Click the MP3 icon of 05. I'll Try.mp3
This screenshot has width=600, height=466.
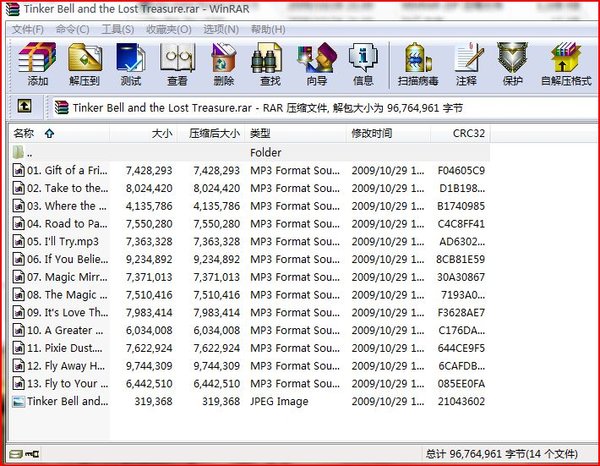[x=18, y=241]
